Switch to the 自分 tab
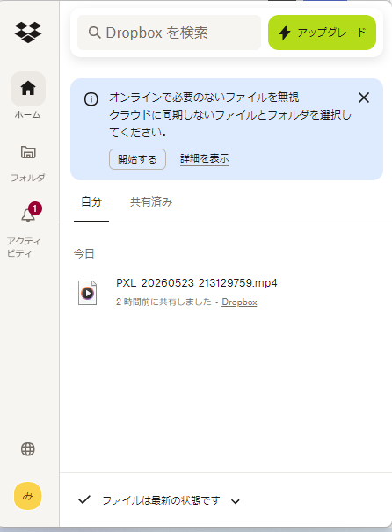The height and width of the screenshot is (532, 392). [91, 202]
